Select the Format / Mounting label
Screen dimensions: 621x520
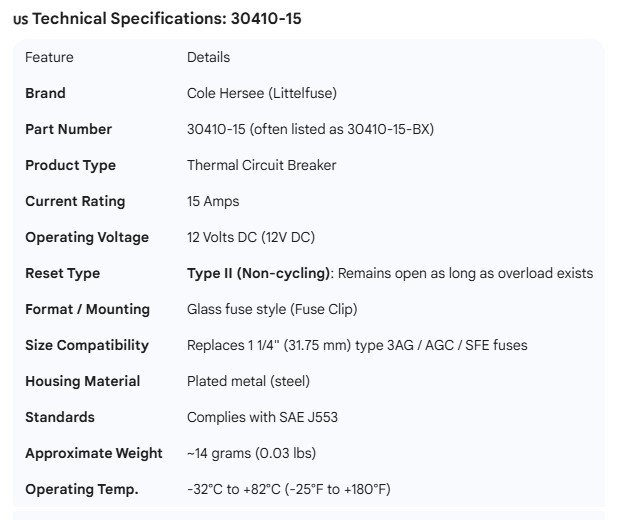coord(87,309)
